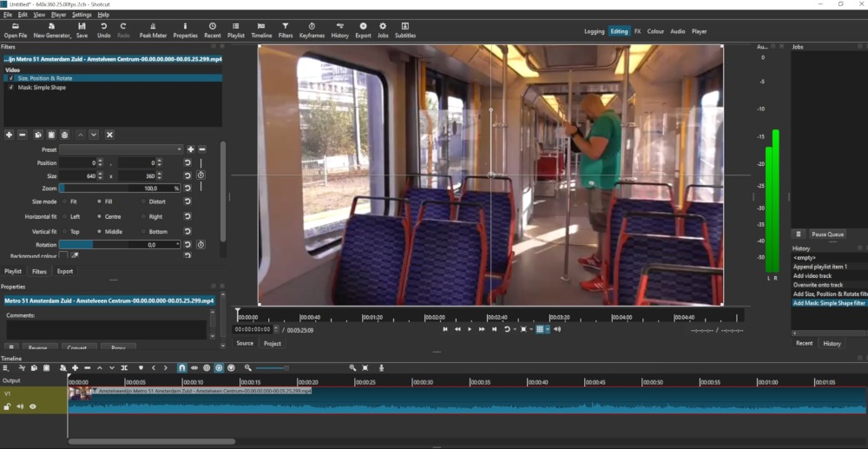The width and height of the screenshot is (868, 449).
Task: Switch to the Project tab
Action: pyautogui.click(x=273, y=343)
